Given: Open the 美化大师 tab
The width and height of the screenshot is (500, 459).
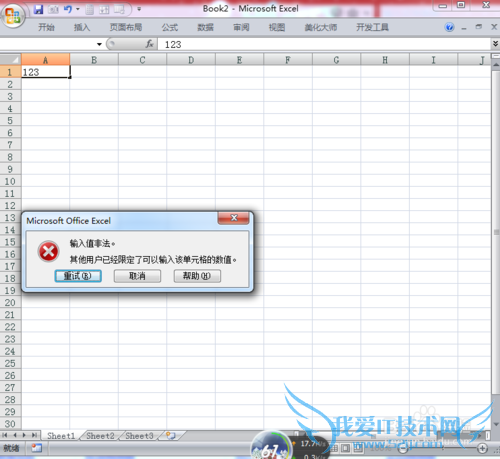Looking at the screenshot, I should [x=321, y=27].
